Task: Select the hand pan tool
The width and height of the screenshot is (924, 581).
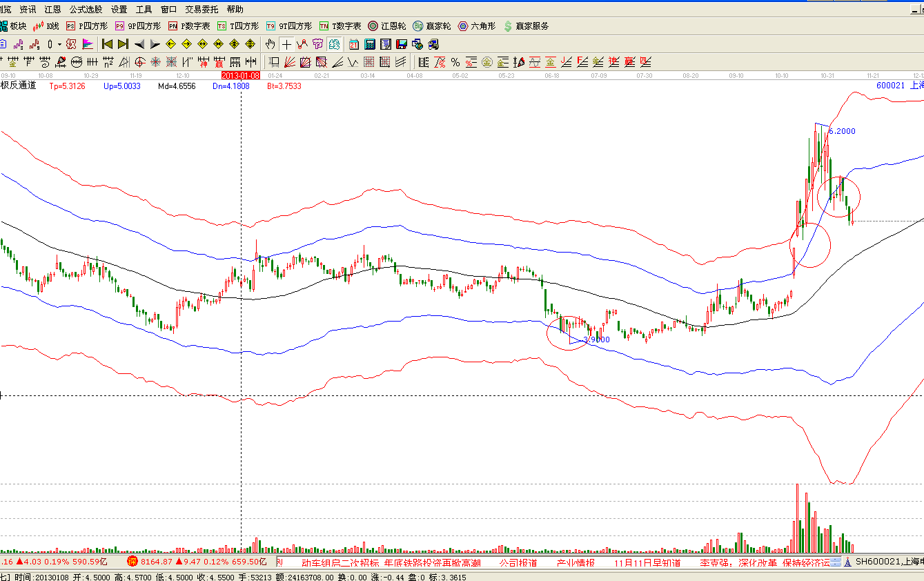Action: 270,44
